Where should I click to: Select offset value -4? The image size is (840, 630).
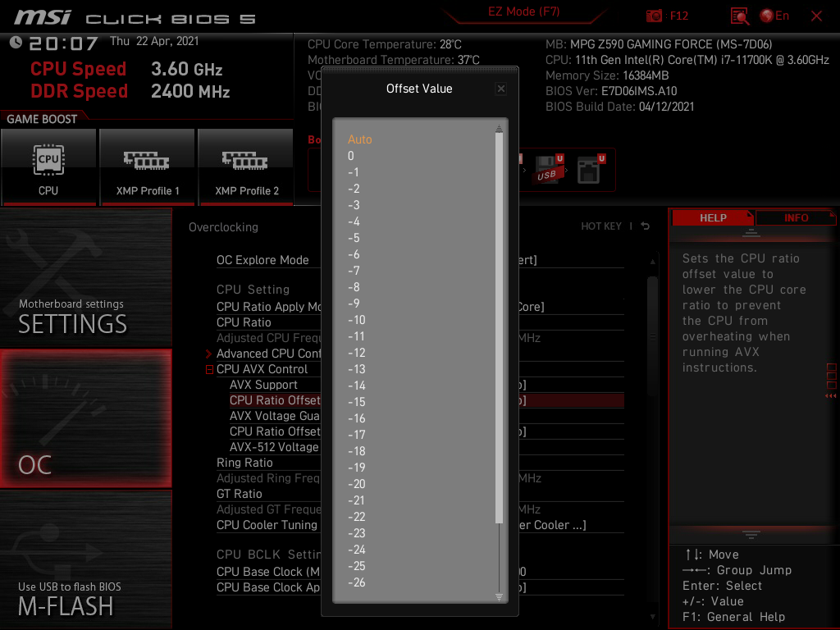(x=354, y=221)
